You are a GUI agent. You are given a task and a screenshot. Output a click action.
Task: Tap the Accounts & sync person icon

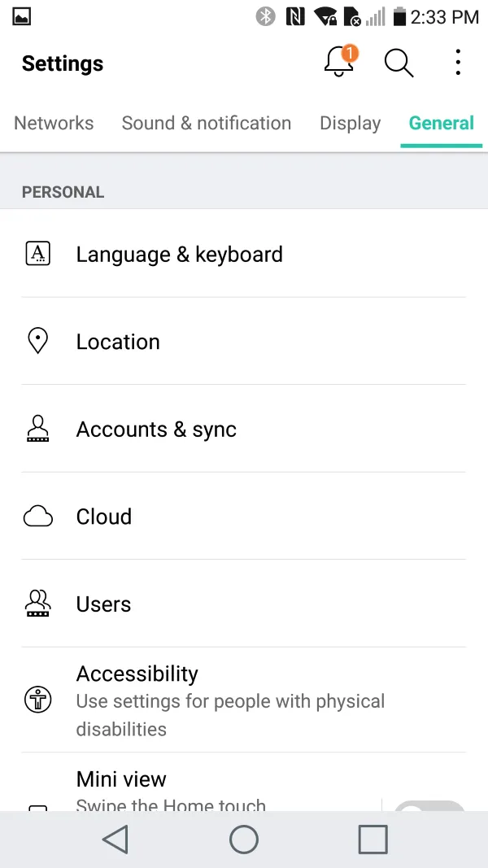coord(38,429)
